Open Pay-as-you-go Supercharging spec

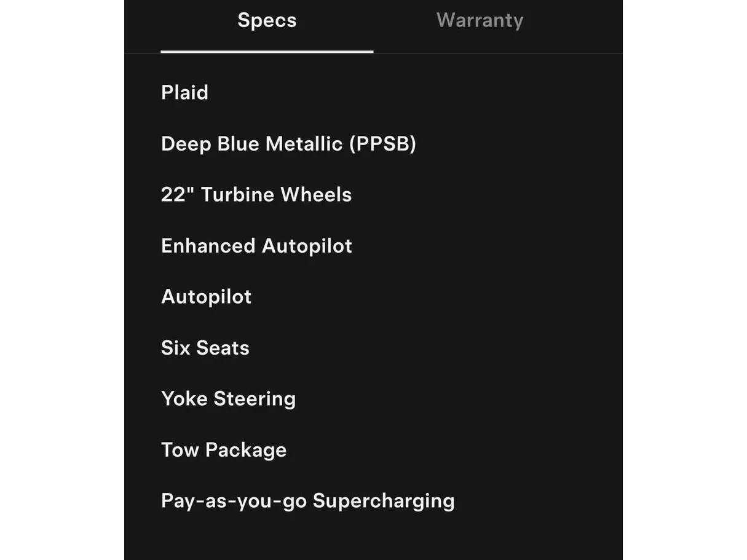307,501
